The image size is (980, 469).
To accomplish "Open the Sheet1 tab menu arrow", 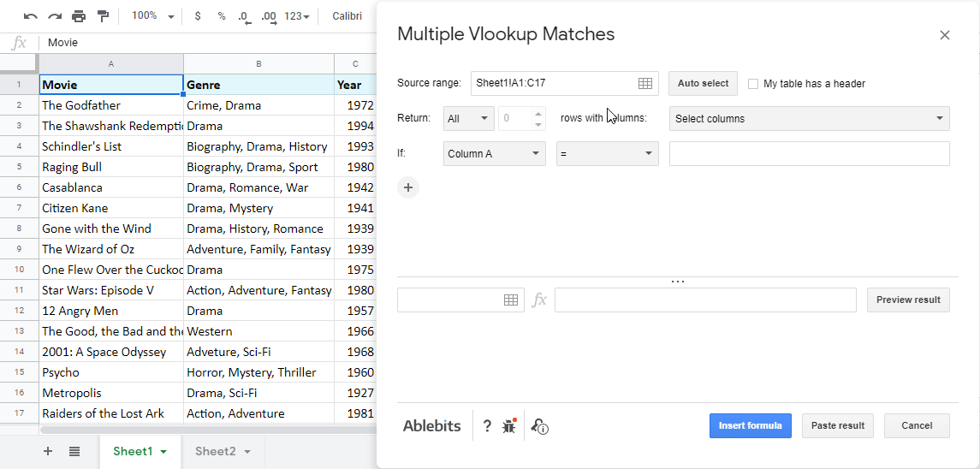I will pyautogui.click(x=163, y=452).
